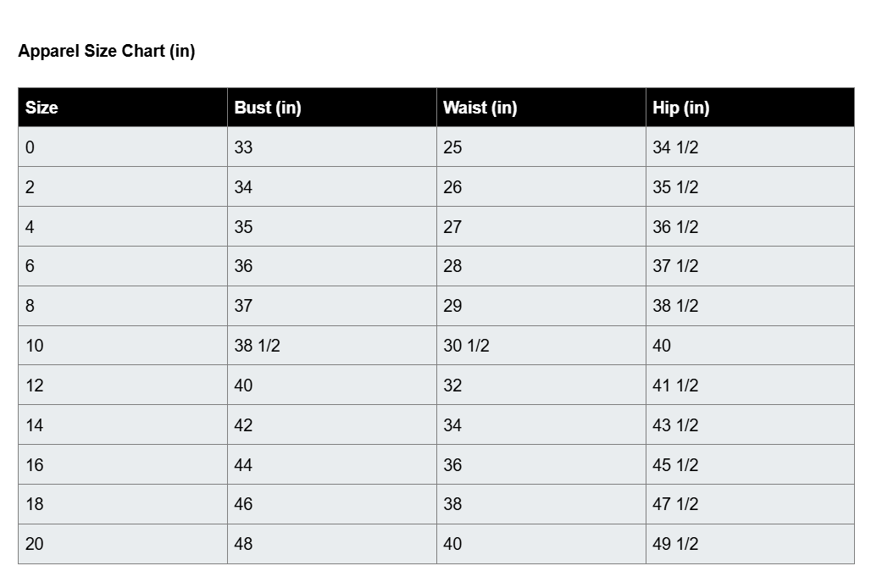871x588 pixels.
Task: Select the Waist (in) column header
Action: tap(480, 107)
